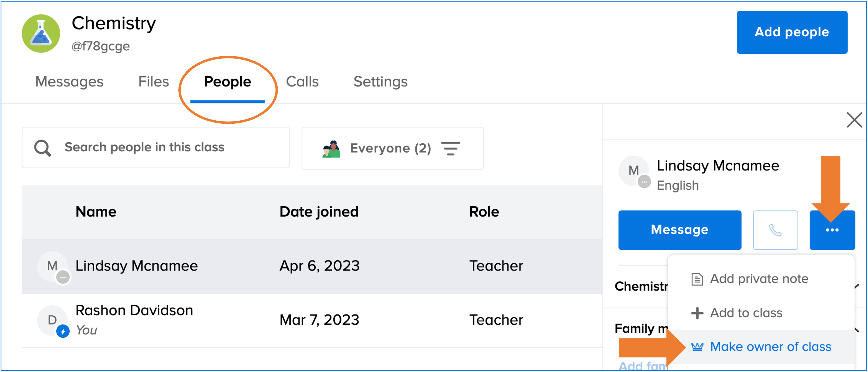Open the Files tab
868x372 pixels.
[154, 82]
